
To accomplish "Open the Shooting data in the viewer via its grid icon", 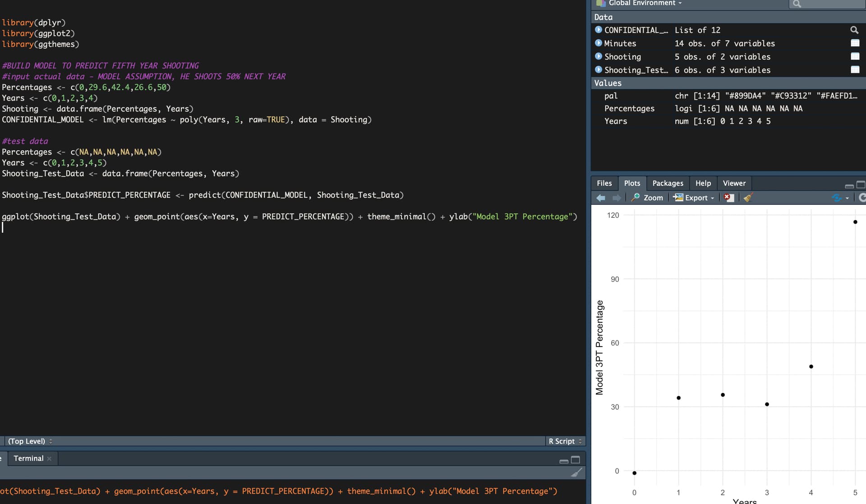I will pyautogui.click(x=855, y=57).
